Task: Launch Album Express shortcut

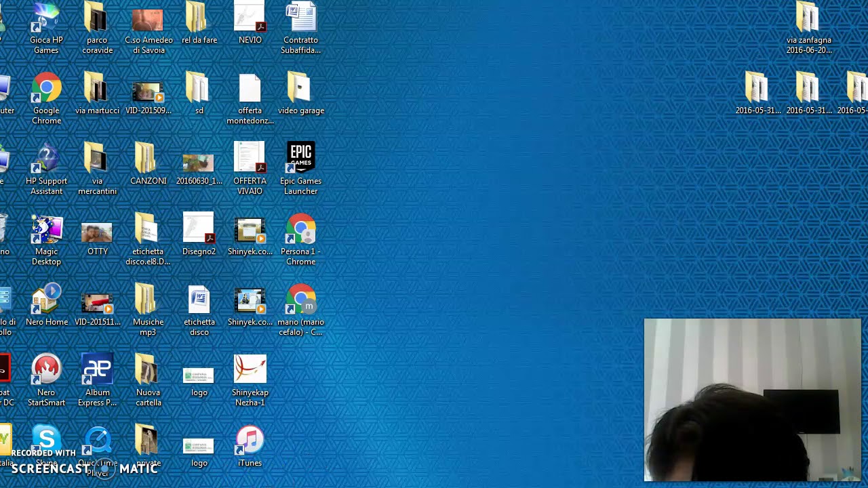Action: pyautogui.click(x=97, y=380)
